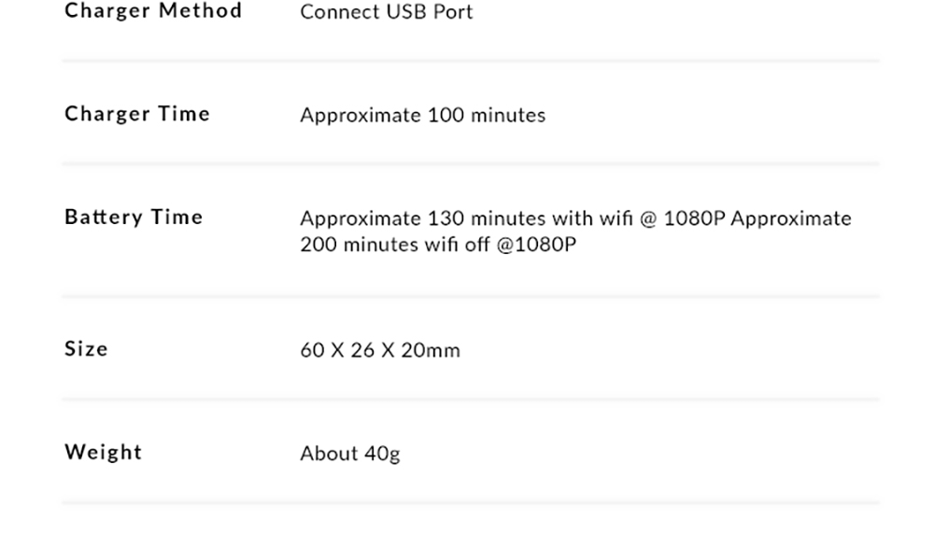Image resolution: width=934 pixels, height=560 pixels.
Task: Click the word minutes in charger time value
Action: [x=508, y=115]
